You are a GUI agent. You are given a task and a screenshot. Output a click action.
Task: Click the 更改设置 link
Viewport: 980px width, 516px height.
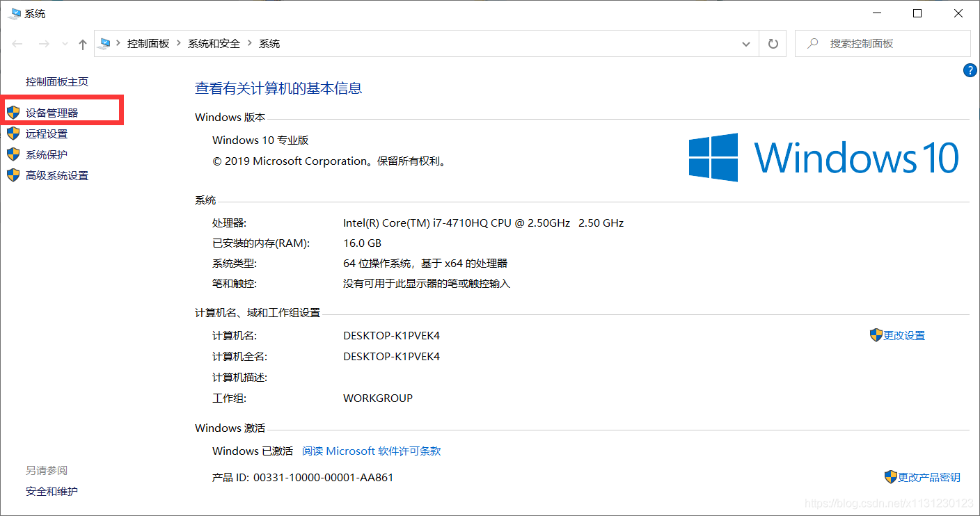pyautogui.click(x=904, y=336)
